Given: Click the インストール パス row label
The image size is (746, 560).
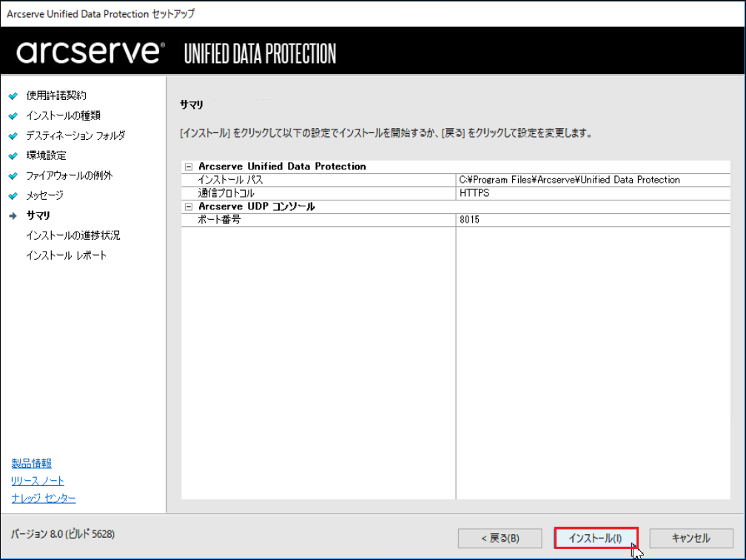Looking at the screenshot, I should click(x=230, y=180).
